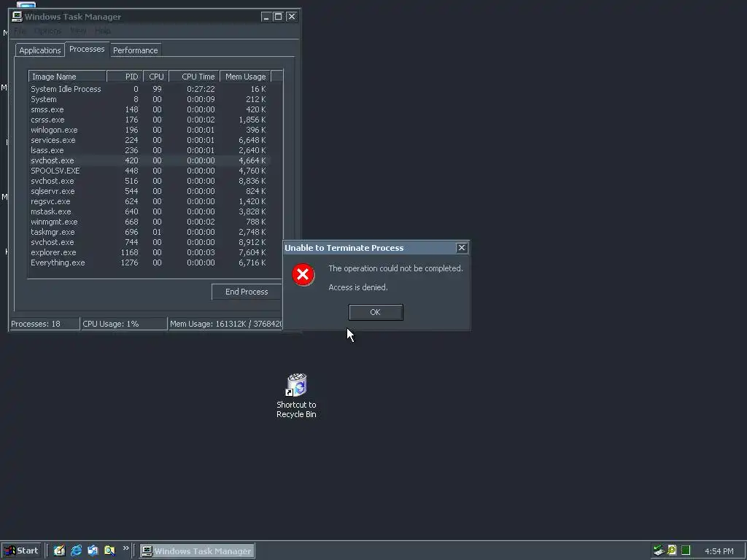Screen dimensions: 747x560
Task: Select the winlogon.exe process
Action: (x=150, y=130)
